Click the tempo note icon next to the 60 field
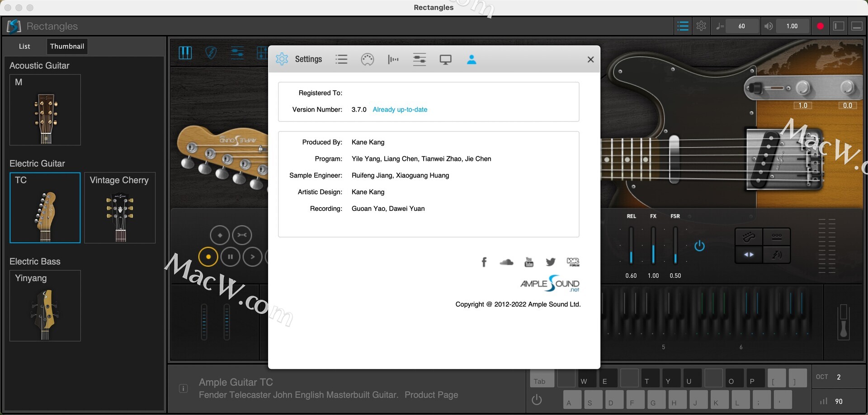Image resolution: width=868 pixels, height=415 pixels. 720,26
